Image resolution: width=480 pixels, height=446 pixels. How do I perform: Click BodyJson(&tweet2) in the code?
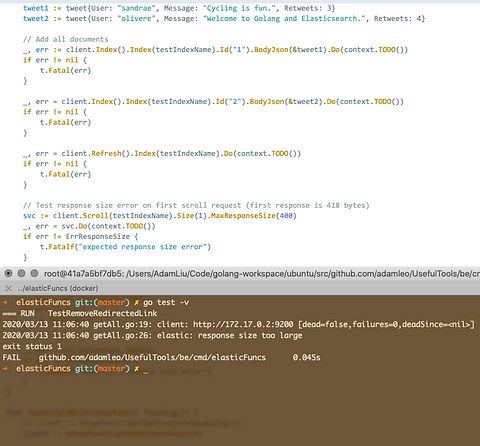coord(286,102)
